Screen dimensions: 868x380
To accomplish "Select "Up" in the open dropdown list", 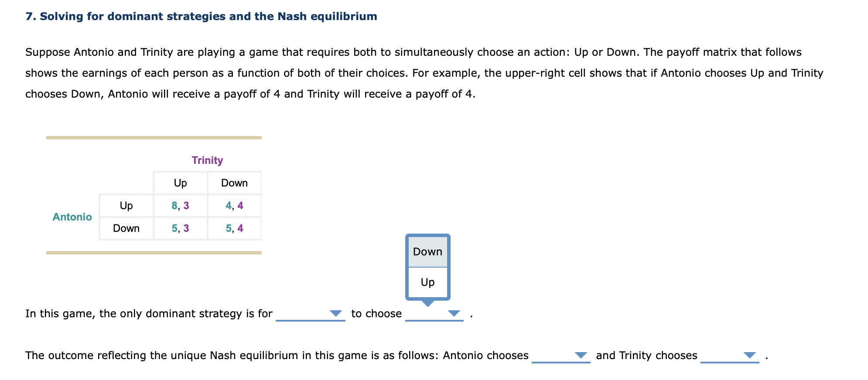I will point(427,282).
